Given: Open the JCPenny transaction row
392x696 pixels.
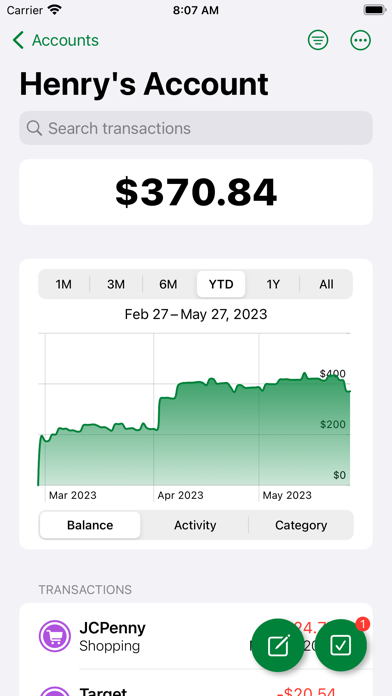Looking at the screenshot, I should pos(196,636).
